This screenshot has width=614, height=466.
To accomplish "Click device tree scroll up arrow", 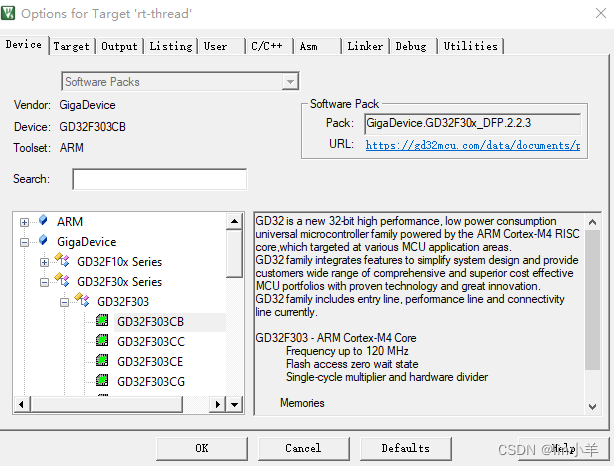I will pos(234,221).
